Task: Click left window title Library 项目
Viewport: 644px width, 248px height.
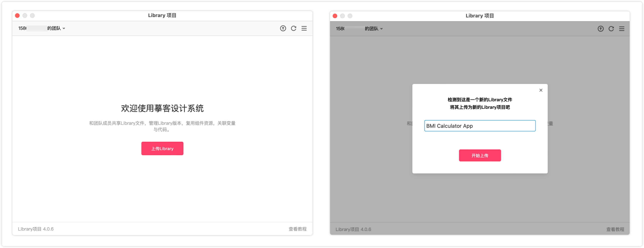Action: [162, 16]
